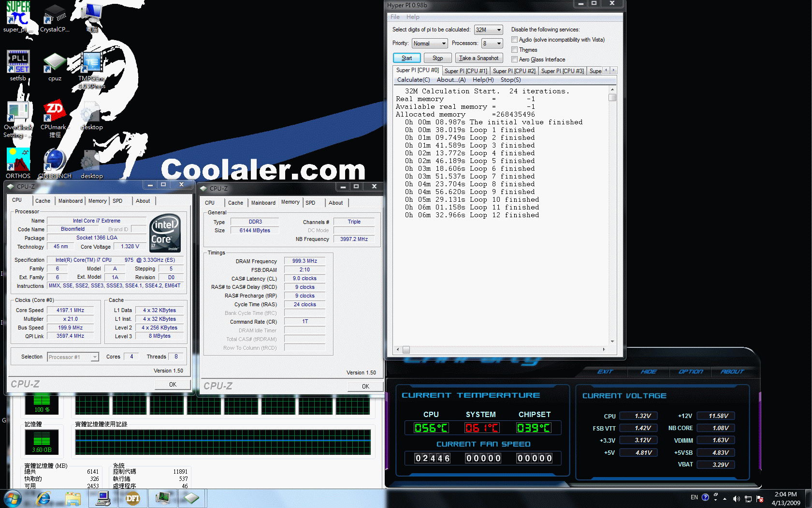This screenshot has width=812, height=508.
Task: Open the super_pi desktop shortcut
Action: pyautogui.click(x=18, y=17)
